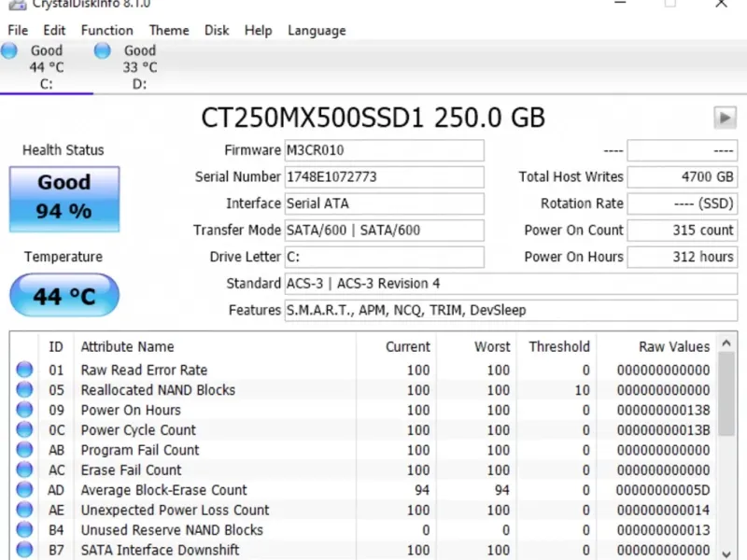The image size is (747, 560).
Task: Click Power On Count value 315 count
Action: pyautogui.click(x=683, y=231)
